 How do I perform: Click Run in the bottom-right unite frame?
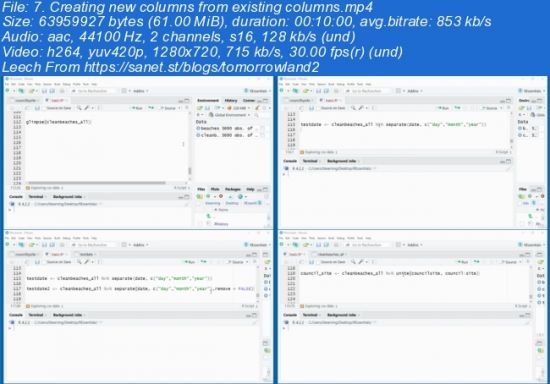pos(463,262)
